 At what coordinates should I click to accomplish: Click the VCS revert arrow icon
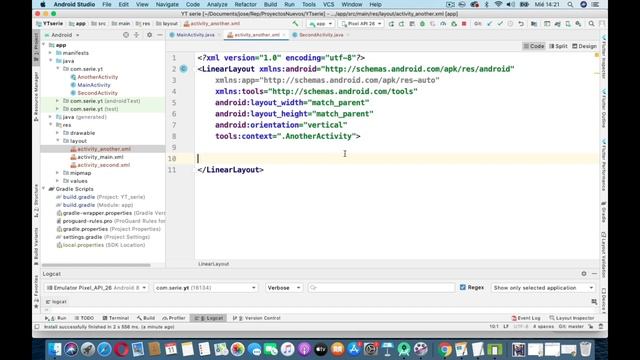click(x=521, y=24)
